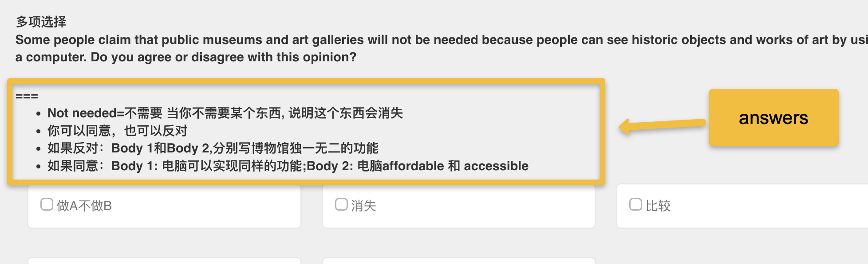868x264 pixels.
Task: Click the word "affordable" in the last bullet
Action: (x=413, y=166)
